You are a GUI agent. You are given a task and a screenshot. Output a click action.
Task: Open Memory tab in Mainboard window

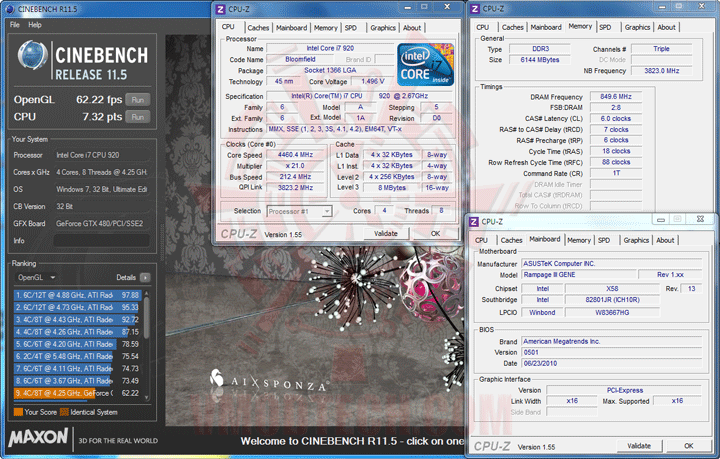pyautogui.click(x=579, y=240)
